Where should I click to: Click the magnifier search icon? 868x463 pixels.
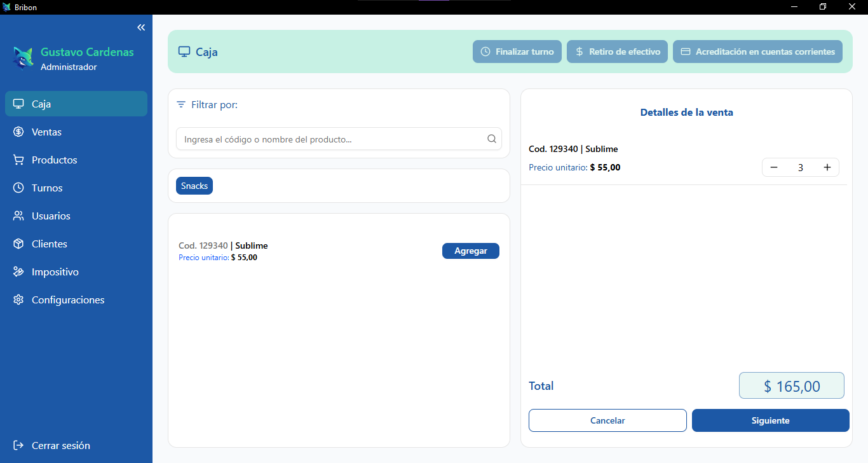point(491,139)
